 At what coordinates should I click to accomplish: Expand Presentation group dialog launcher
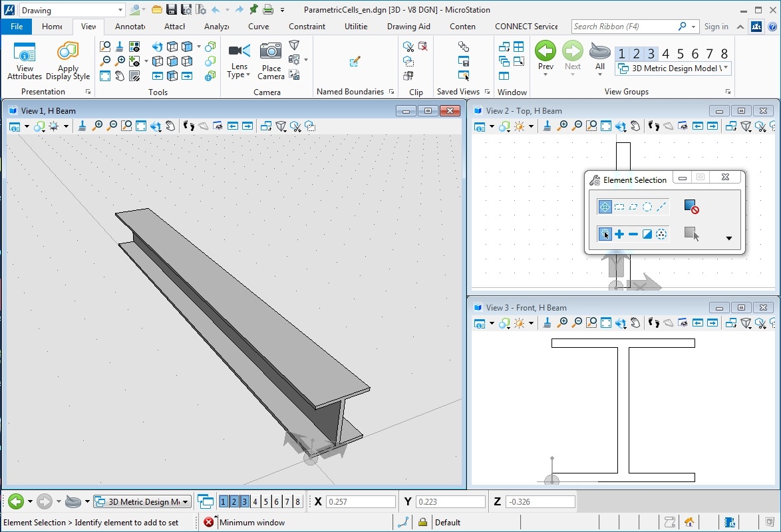click(88, 92)
